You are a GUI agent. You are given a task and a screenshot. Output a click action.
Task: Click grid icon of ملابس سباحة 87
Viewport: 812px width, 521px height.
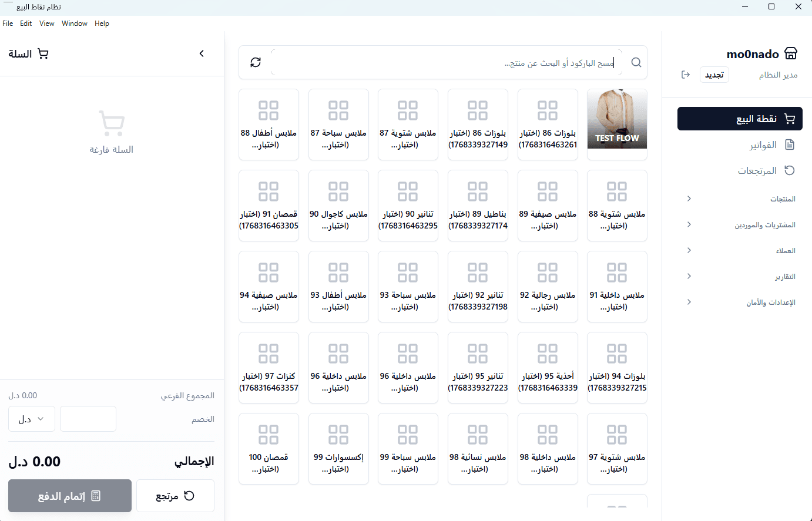tap(338, 110)
